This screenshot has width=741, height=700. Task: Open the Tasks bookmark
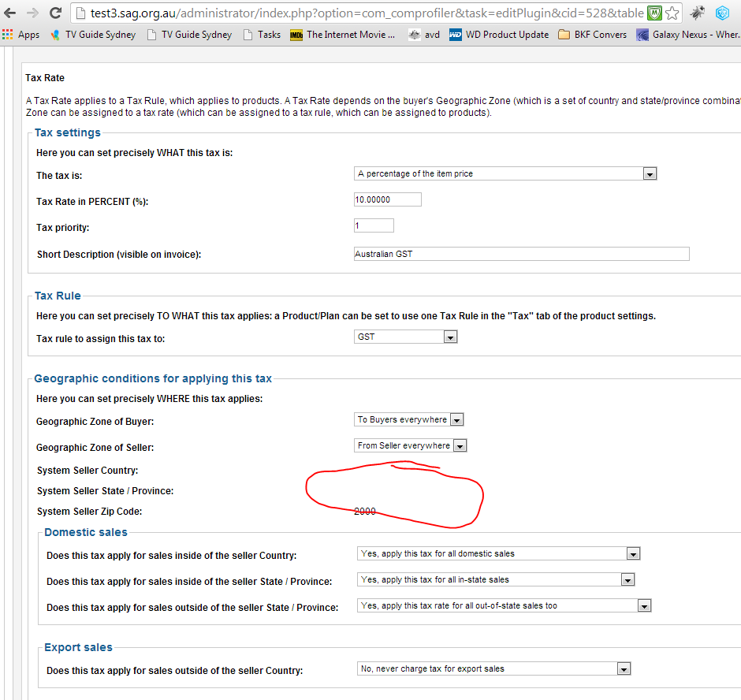coord(262,35)
